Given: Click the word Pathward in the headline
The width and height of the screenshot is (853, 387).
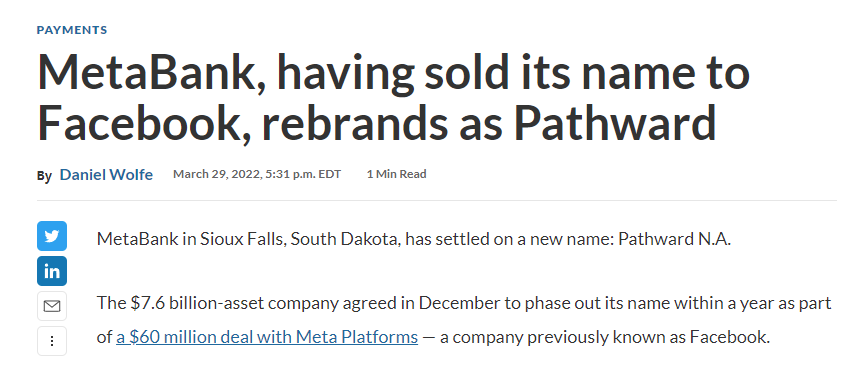Looking at the screenshot, I should pyautogui.click(x=615, y=123).
